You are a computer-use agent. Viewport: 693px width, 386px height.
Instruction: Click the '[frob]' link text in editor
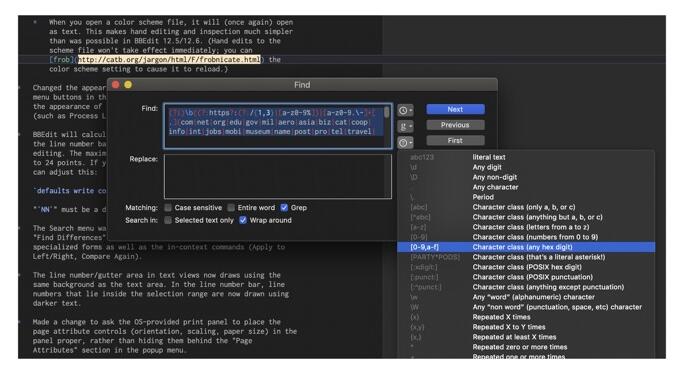click(x=61, y=59)
